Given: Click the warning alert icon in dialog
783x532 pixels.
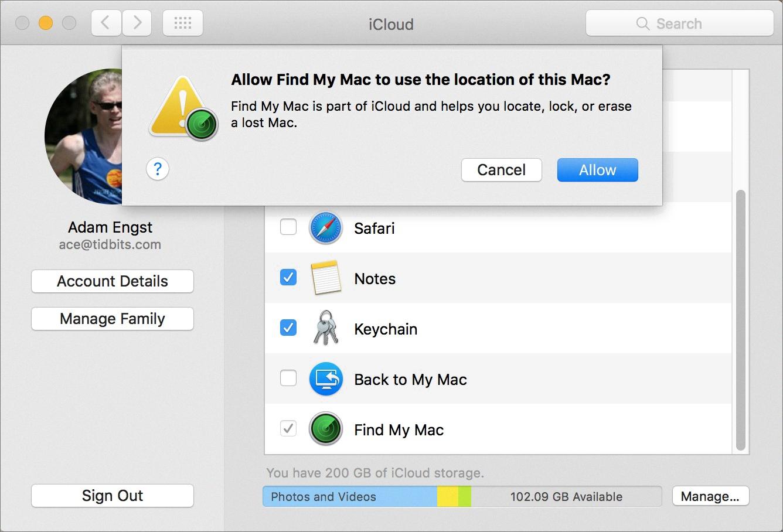Looking at the screenshot, I should coord(183,107).
